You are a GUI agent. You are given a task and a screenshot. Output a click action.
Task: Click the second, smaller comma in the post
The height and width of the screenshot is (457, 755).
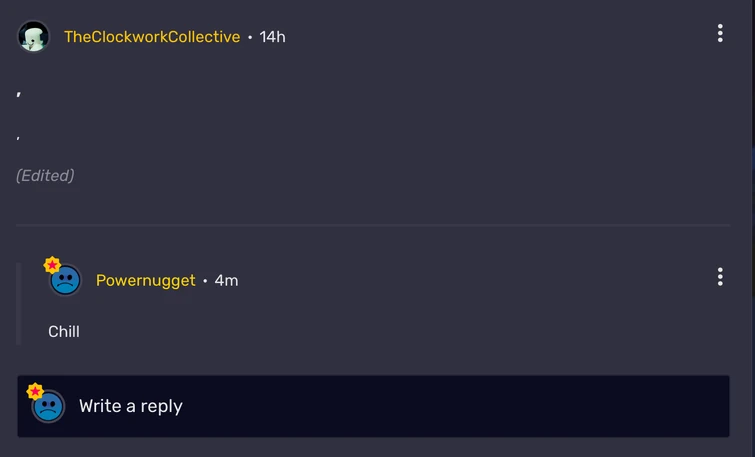[x=18, y=138]
